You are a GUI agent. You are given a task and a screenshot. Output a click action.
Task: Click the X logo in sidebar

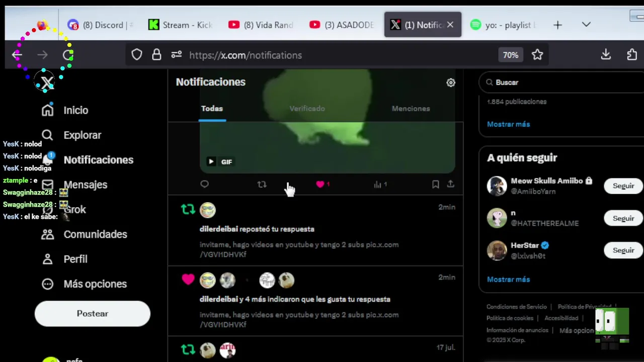click(x=47, y=83)
